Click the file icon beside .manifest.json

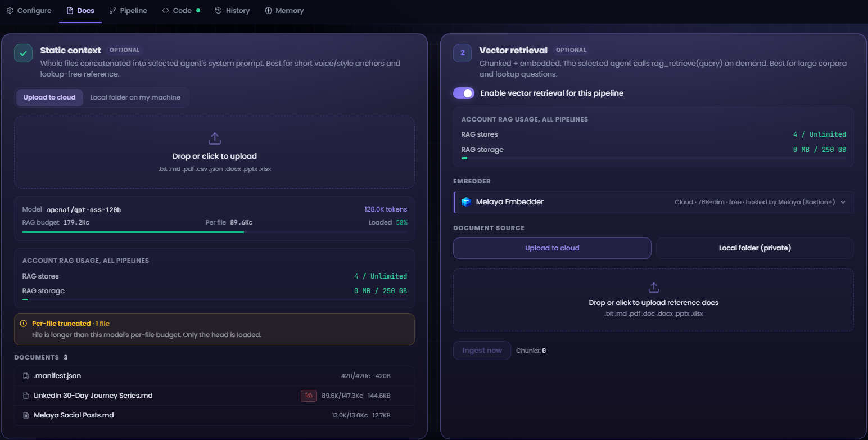tap(26, 376)
